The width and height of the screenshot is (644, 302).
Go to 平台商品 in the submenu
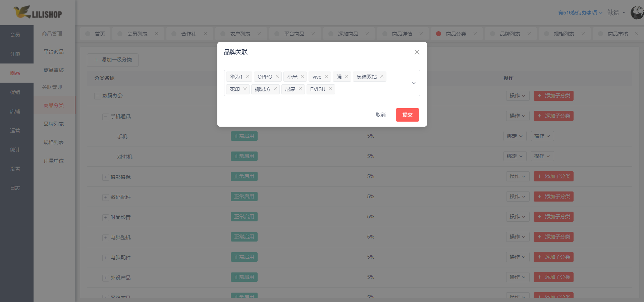tap(54, 51)
